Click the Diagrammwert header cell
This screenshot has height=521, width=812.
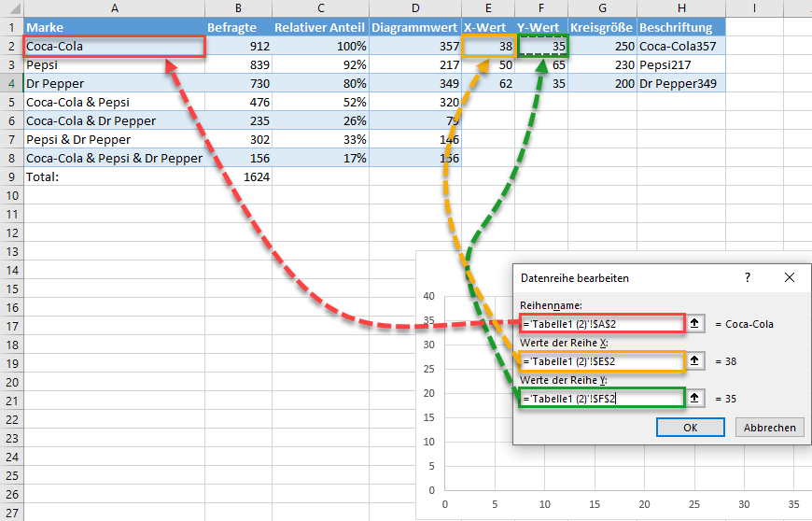click(x=415, y=27)
